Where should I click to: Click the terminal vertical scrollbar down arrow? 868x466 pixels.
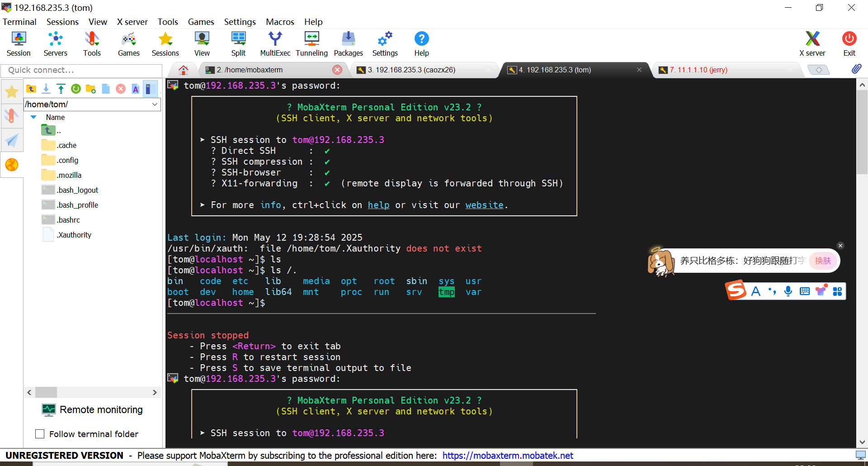862,442
